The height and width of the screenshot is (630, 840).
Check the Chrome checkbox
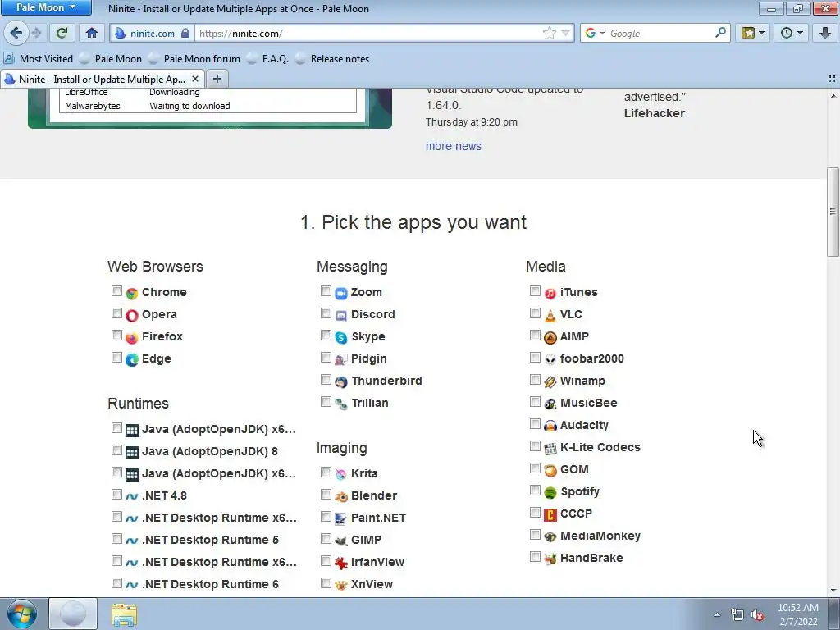tap(116, 291)
